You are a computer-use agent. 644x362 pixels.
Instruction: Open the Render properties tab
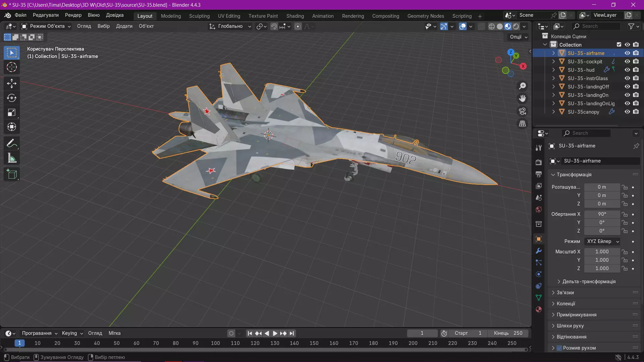[539, 162]
